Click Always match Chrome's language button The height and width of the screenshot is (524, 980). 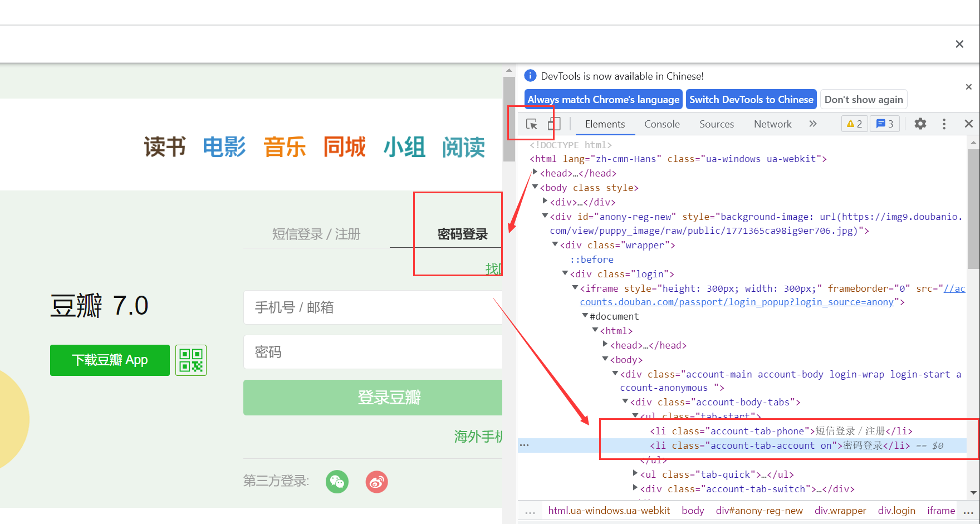[x=604, y=100]
